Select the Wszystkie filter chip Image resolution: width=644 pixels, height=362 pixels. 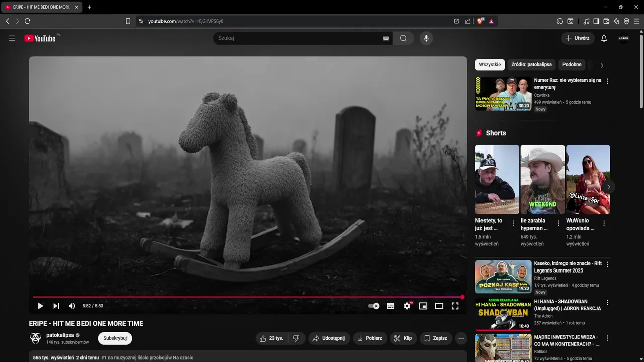(x=490, y=65)
